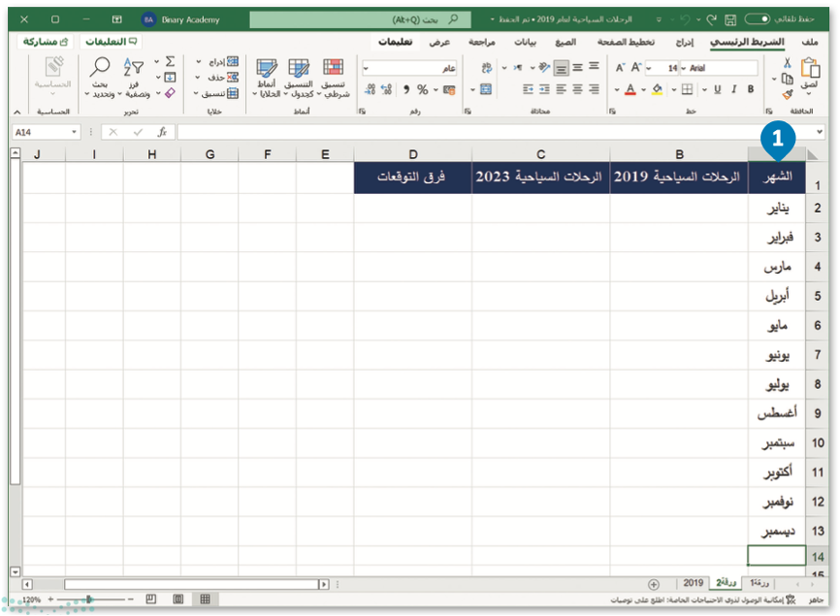Open the File tab (ملف)
This screenshot has height=616, width=840.
tap(810, 42)
